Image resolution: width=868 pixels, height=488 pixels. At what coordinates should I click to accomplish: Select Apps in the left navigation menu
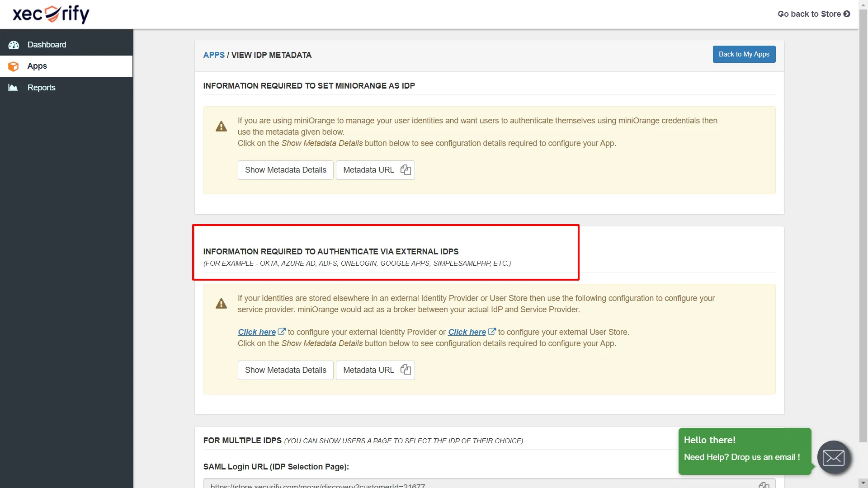37,66
